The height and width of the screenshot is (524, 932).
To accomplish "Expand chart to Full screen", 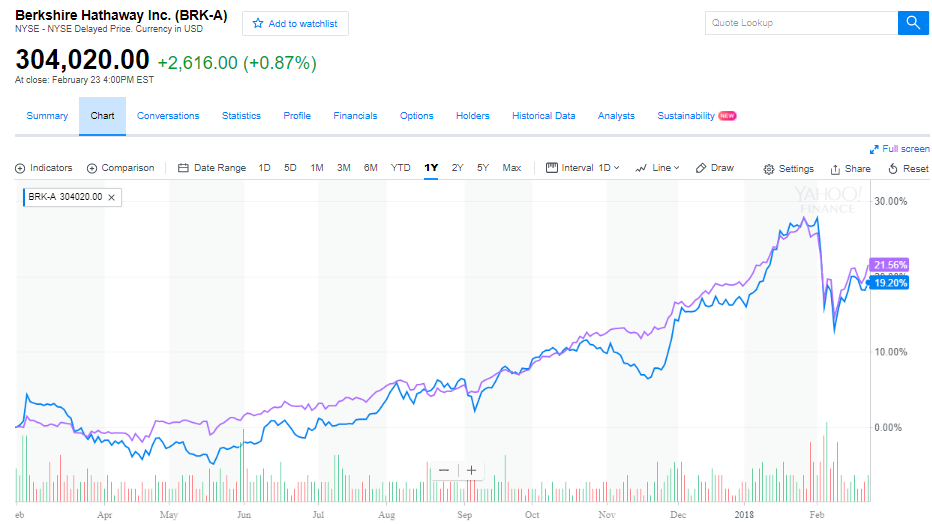I will 900,149.
